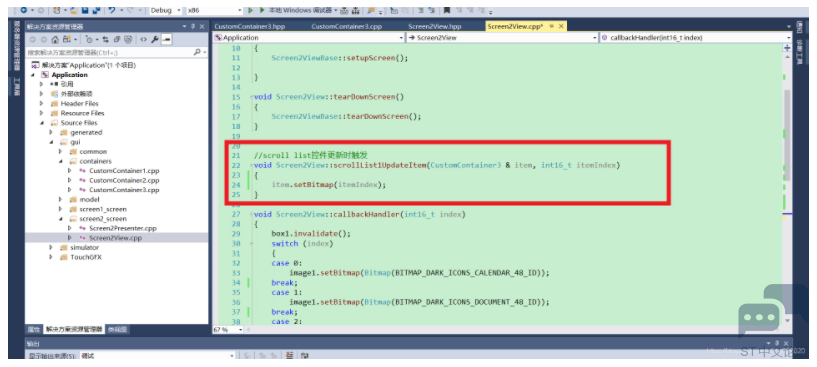Click the box1.invalidate() code line

pyautogui.click(x=311, y=234)
